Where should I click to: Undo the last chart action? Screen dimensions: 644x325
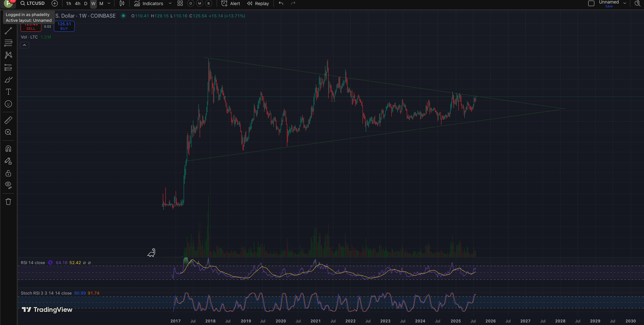(281, 4)
